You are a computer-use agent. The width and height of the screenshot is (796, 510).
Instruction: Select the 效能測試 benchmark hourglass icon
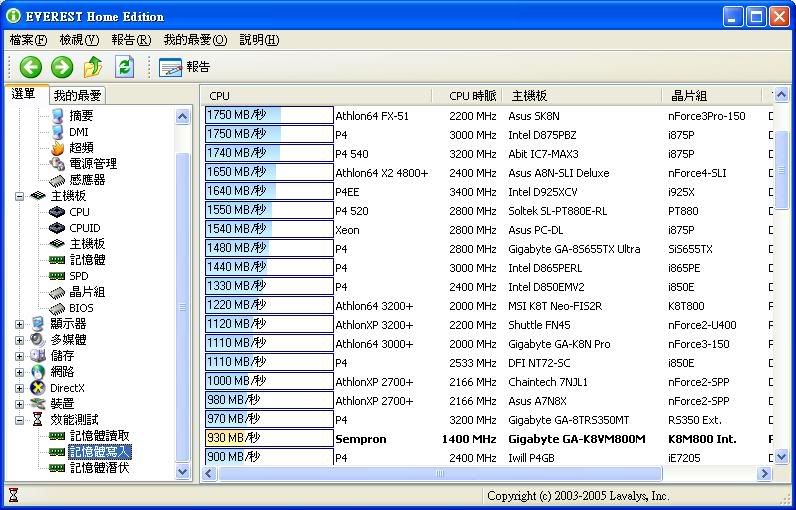tap(38, 420)
